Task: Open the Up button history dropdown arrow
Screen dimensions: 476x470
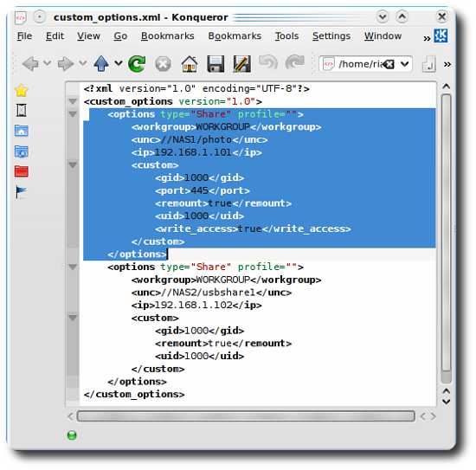Action: pos(119,63)
